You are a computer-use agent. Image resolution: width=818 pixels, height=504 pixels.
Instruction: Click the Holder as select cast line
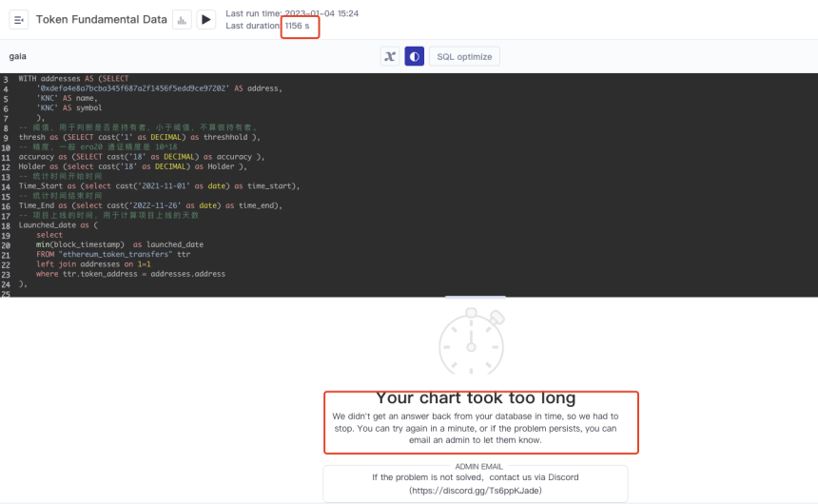(132, 166)
